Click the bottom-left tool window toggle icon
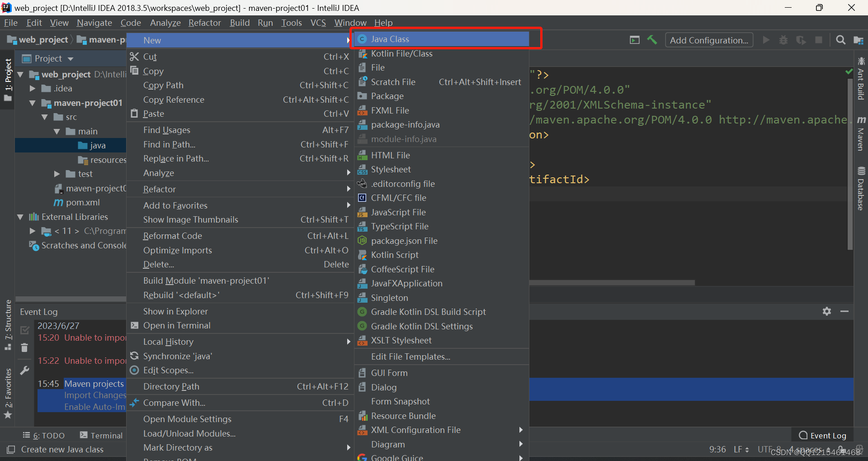The image size is (868, 461). point(11,450)
